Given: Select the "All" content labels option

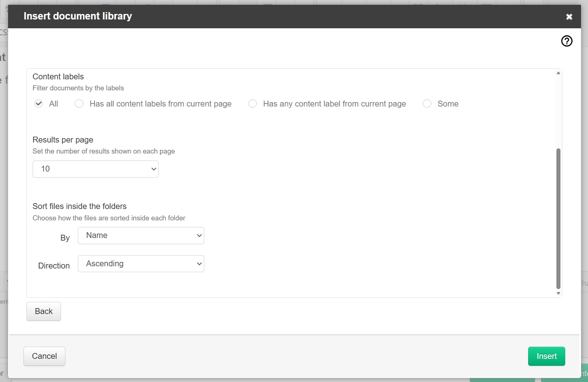Looking at the screenshot, I should [39, 104].
